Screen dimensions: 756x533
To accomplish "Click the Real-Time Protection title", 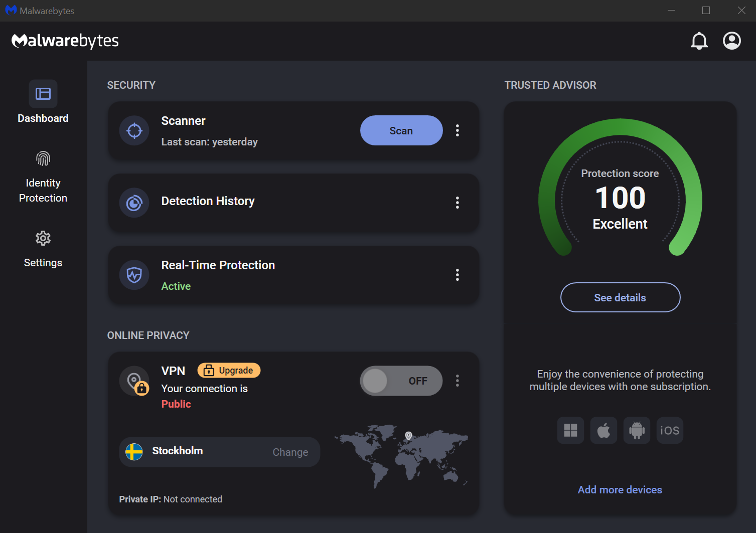I will [x=218, y=265].
